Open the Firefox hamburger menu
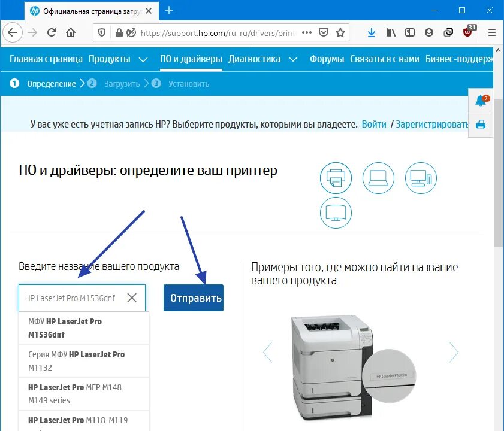 click(x=492, y=32)
